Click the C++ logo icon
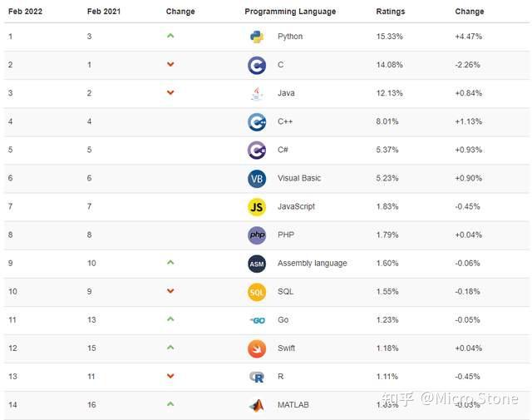 [257, 121]
